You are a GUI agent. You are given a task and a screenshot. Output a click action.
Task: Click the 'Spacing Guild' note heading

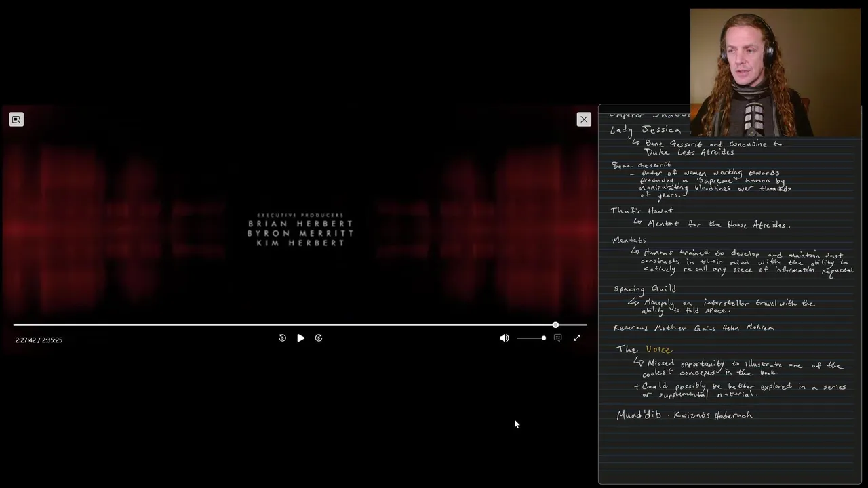click(x=645, y=289)
